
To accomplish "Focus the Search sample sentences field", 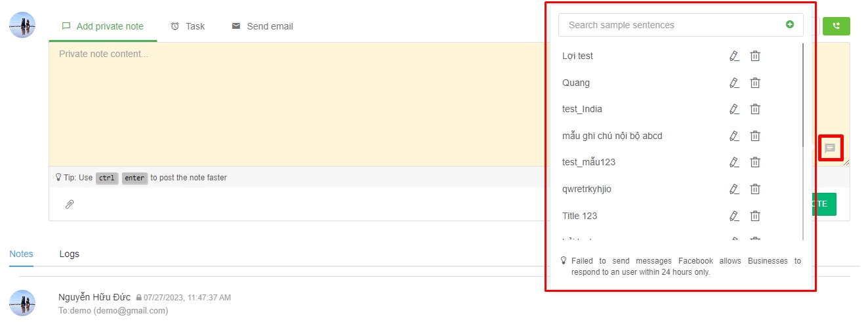I will click(669, 25).
